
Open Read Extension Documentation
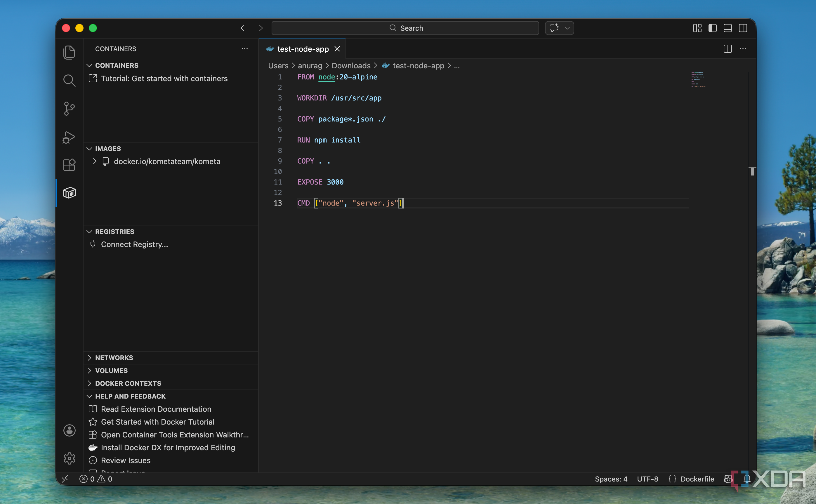point(156,409)
